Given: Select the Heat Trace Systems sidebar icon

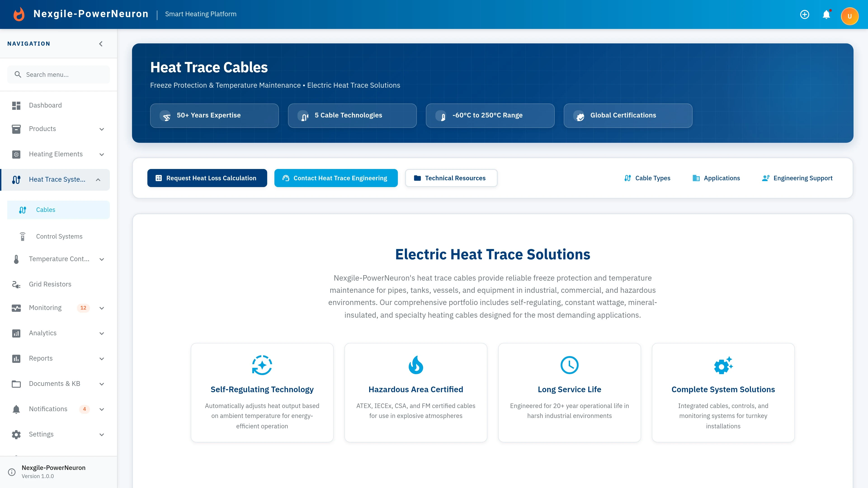Looking at the screenshot, I should pyautogui.click(x=16, y=180).
